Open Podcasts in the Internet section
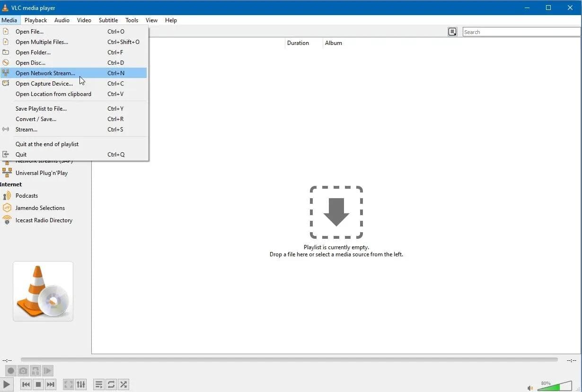582x392 pixels. click(26, 196)
